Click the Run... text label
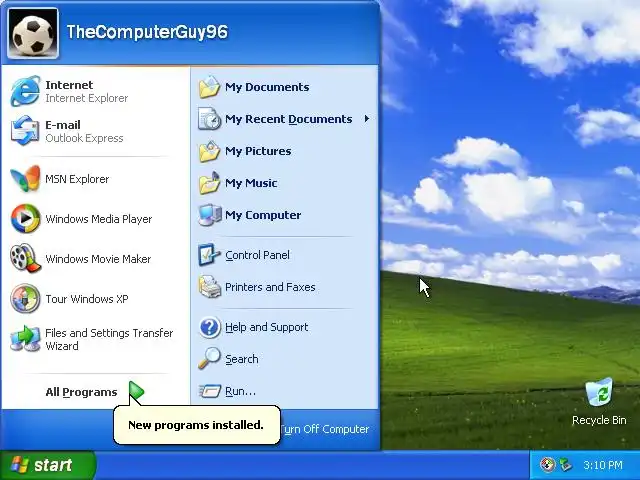This screenshot has height=480, width=640. point(240,391)
